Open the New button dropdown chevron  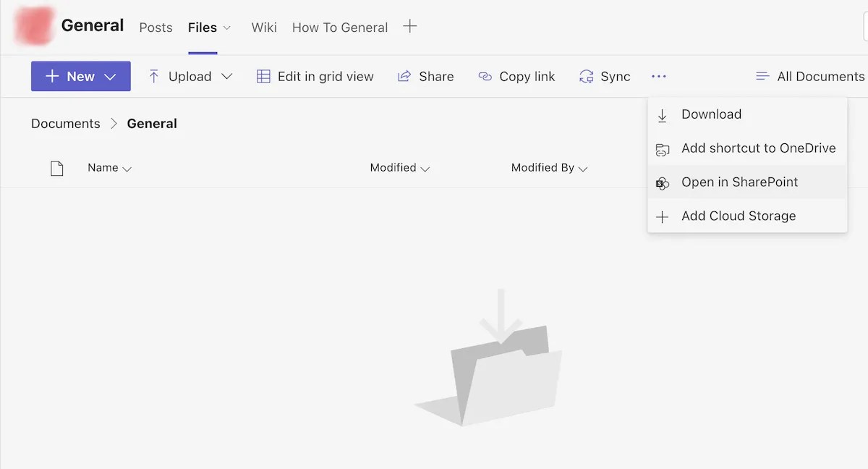[x=109, y=75]
